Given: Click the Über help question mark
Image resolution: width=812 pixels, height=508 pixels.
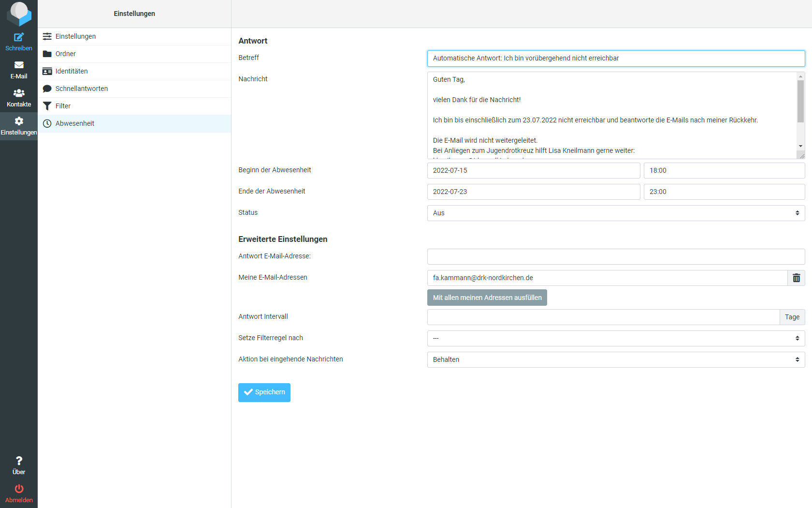Looking at the screenshot, I should (19, 461).
